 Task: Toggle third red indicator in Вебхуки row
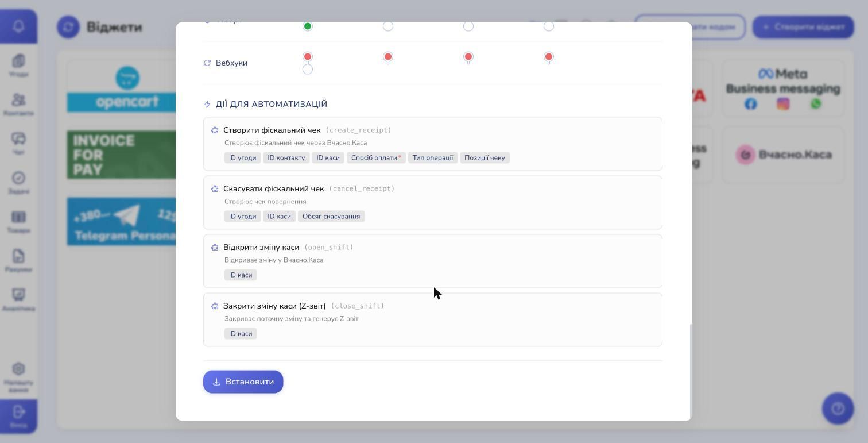coord(468,57)
